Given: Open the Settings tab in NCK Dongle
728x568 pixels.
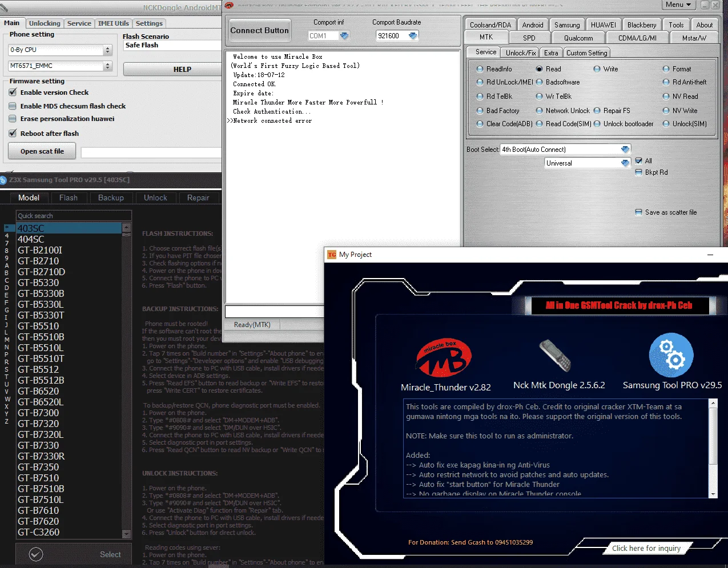Looking at the screenshot, I should coord(149,23).
